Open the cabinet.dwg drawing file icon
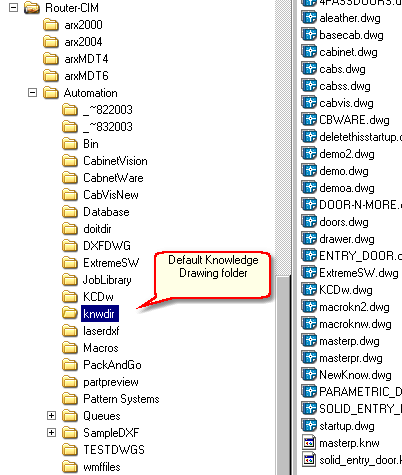This screenshot has height=475, width=402. tap(309, 52)
